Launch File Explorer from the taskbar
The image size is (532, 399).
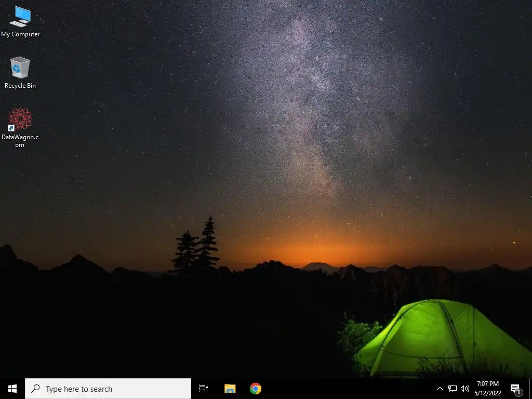point(230,389)
